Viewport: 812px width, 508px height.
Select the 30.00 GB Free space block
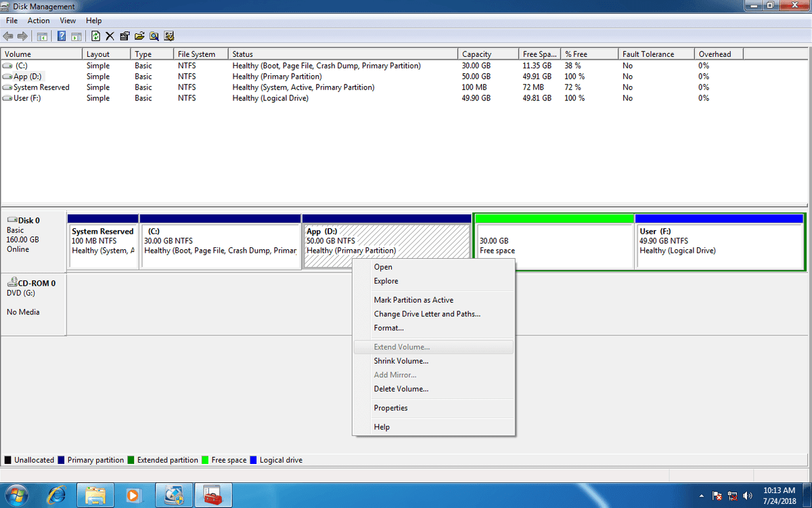tap(554, 245)
